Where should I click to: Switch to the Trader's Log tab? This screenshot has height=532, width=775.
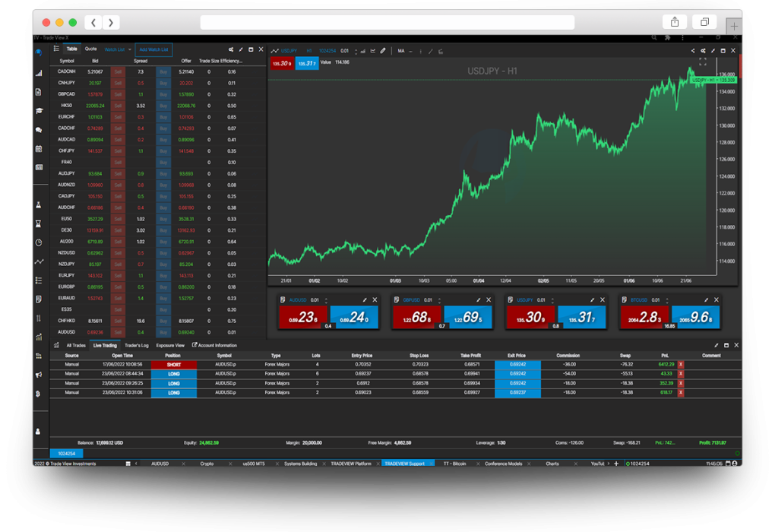[137, 345]
